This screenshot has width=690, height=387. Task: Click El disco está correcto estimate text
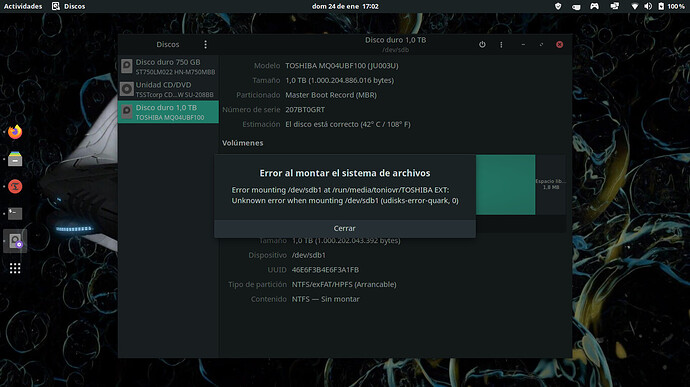coord(348,124)
